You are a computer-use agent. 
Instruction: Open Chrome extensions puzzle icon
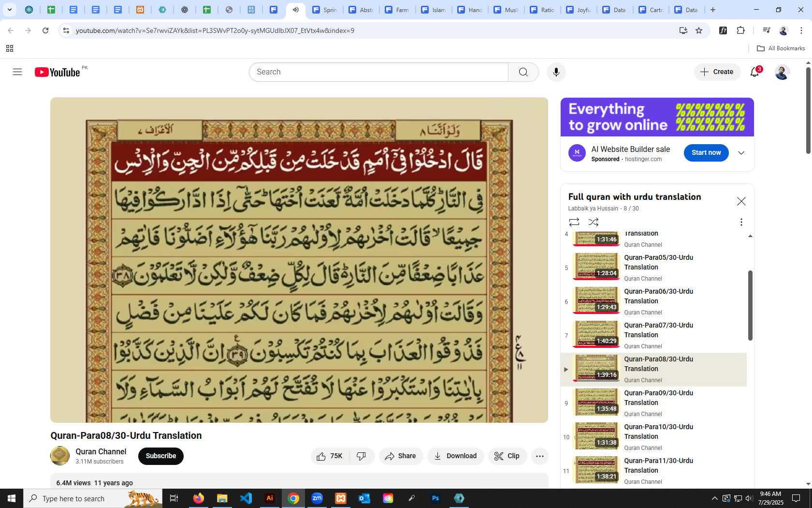(740, 30)
